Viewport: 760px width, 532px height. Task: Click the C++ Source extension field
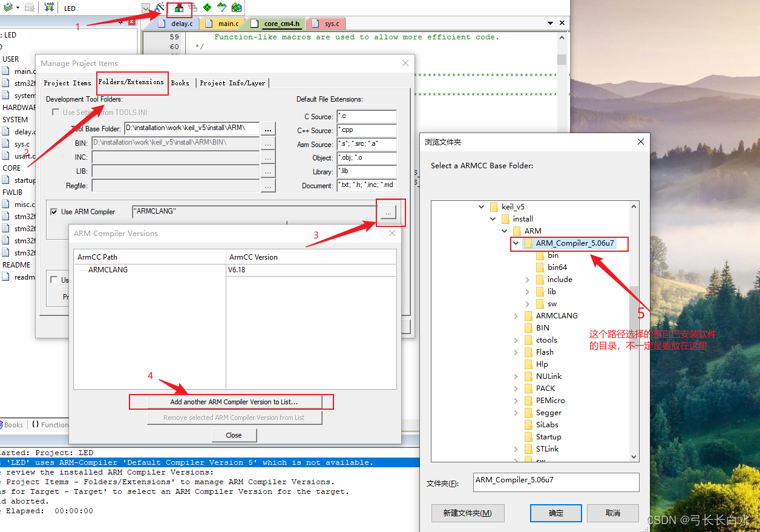coord(367,130)
